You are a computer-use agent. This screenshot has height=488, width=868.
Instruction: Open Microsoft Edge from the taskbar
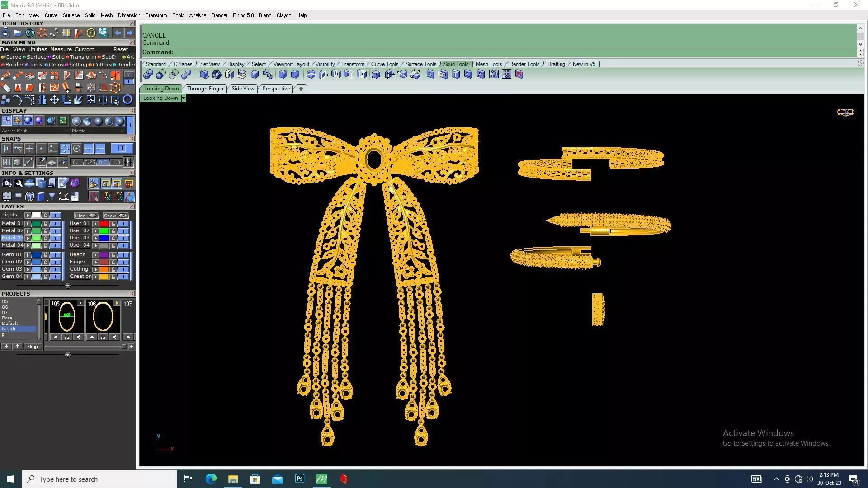211,479
